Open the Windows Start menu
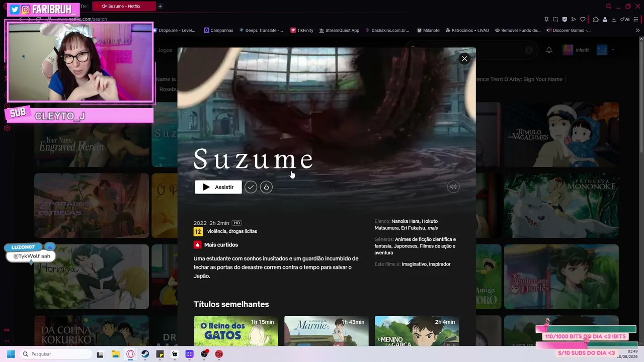 pos(11,354)
